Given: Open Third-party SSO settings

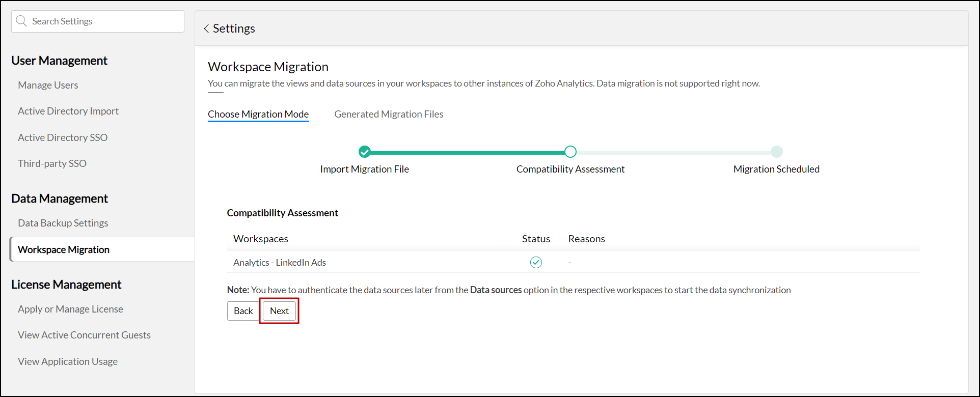Looking at the screenshot, I should pyautogui.click(x=52, y=163).
